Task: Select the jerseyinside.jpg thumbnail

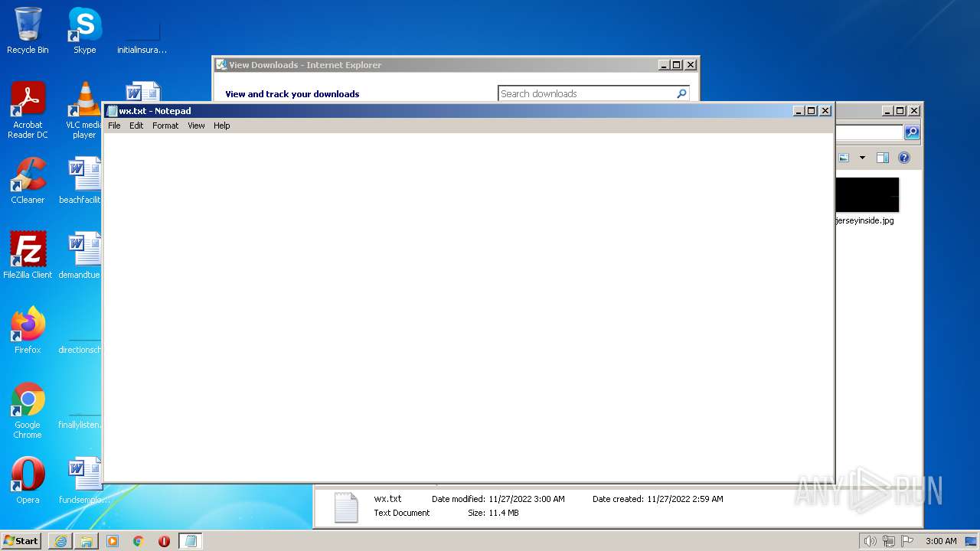Action: point(867,194)
